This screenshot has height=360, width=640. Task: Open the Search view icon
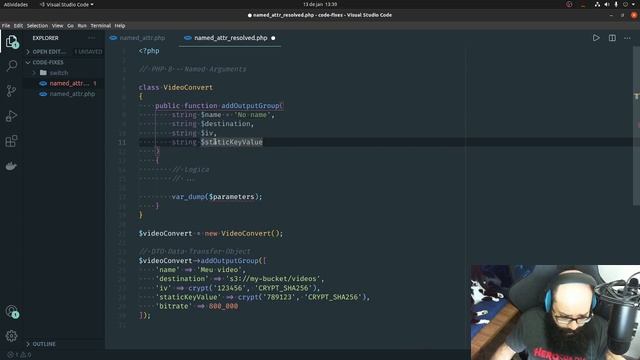tap(11, 66)
